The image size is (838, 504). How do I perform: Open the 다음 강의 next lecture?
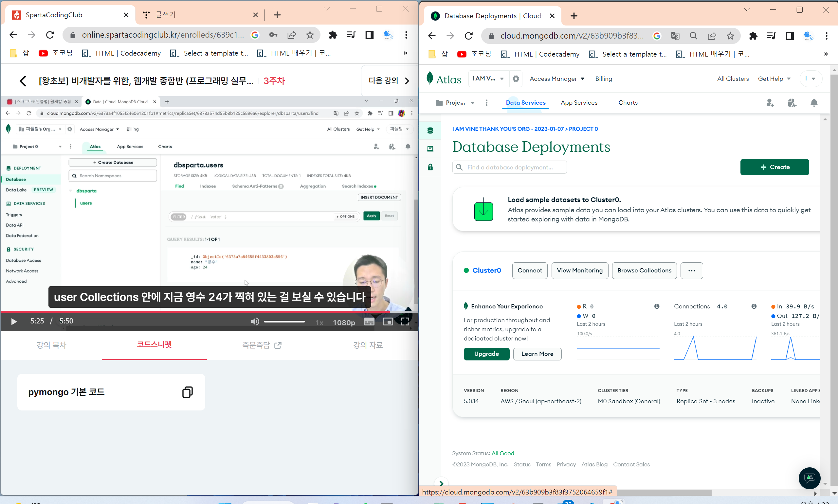tap(389, 81)
